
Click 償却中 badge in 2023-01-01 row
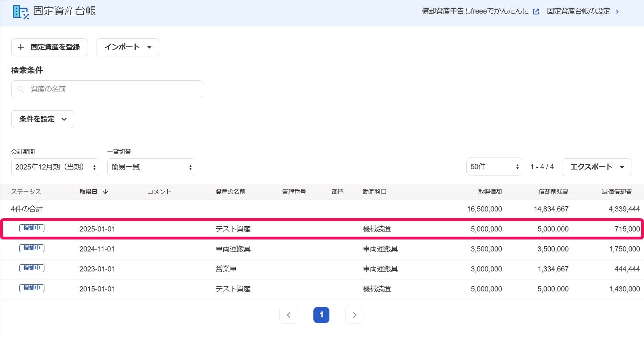(x=32, y=268)
